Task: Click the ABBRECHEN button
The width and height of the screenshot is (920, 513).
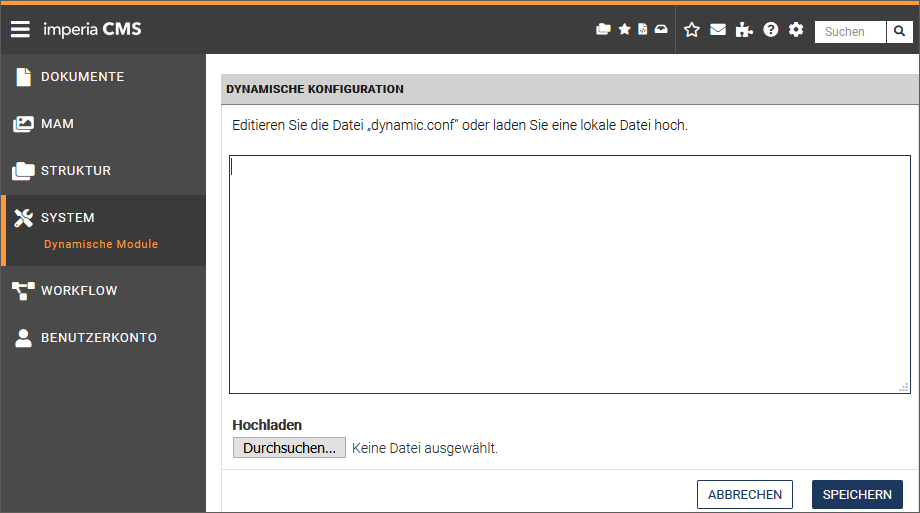Action: (745, 494)
